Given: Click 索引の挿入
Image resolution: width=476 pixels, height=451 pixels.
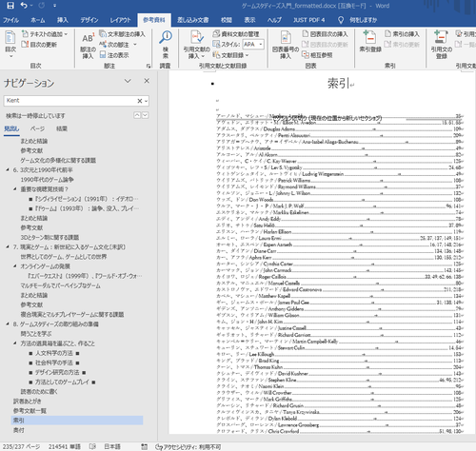Looking at the screenshot, I should 402,34.
